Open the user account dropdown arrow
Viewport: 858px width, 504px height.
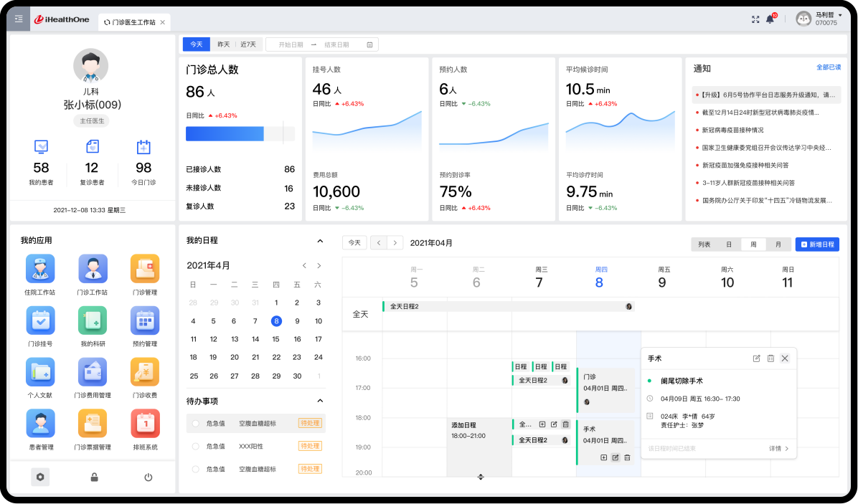[840, 15]
